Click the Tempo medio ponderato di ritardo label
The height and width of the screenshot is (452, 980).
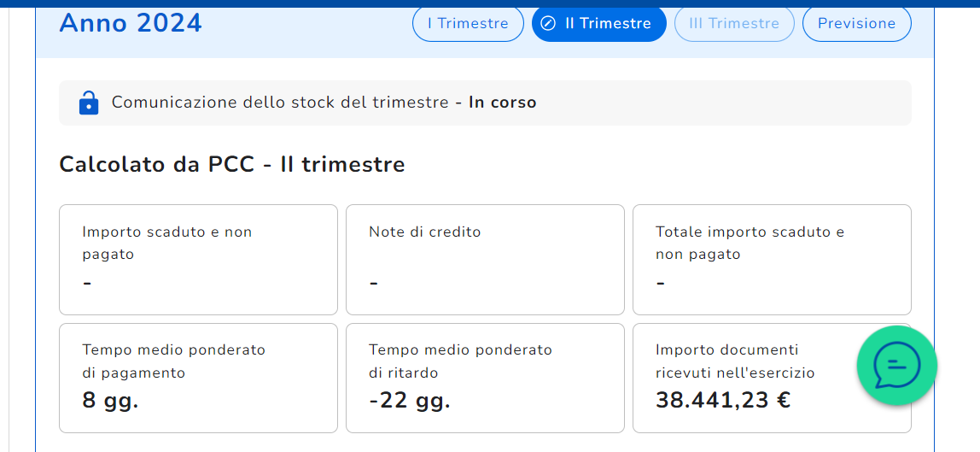point(460,361)
